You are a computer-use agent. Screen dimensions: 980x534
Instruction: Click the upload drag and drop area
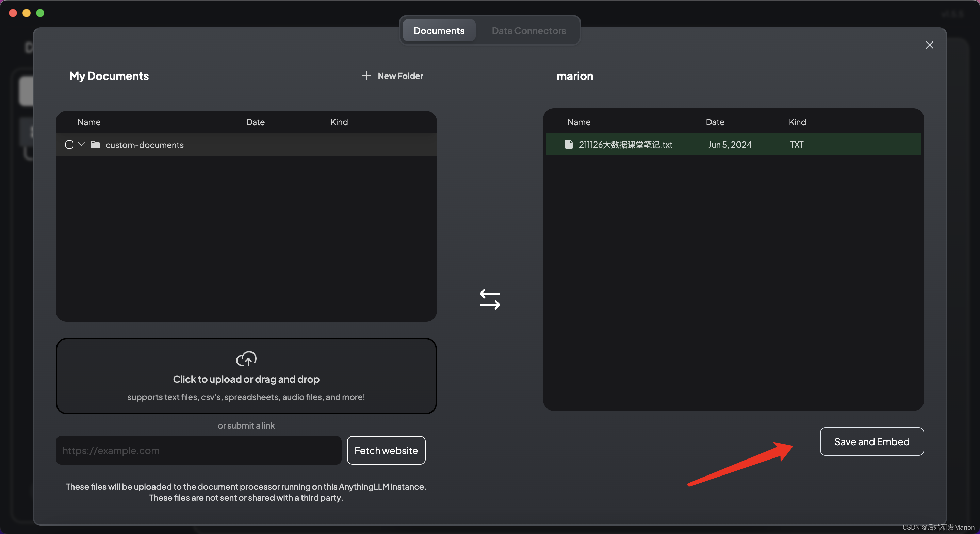click(246, 376)
